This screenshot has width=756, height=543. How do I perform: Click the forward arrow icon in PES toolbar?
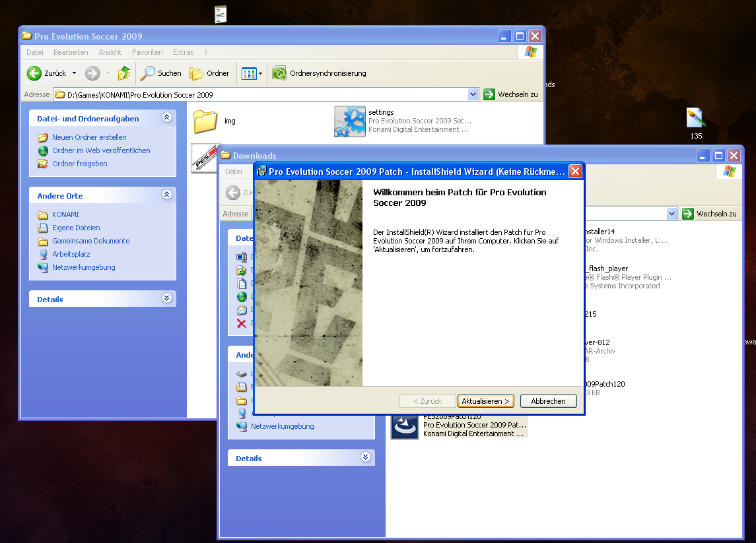coord(92,73)
